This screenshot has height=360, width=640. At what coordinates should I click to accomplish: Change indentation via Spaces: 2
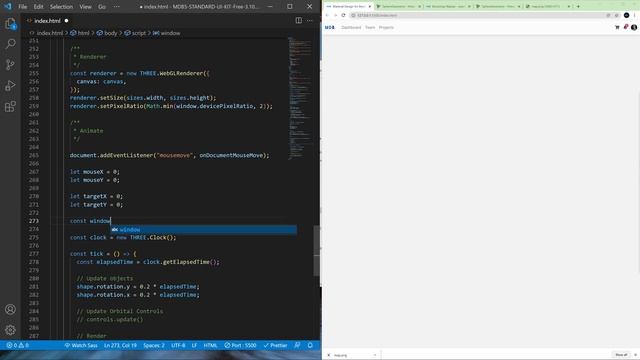click(153, 345)
